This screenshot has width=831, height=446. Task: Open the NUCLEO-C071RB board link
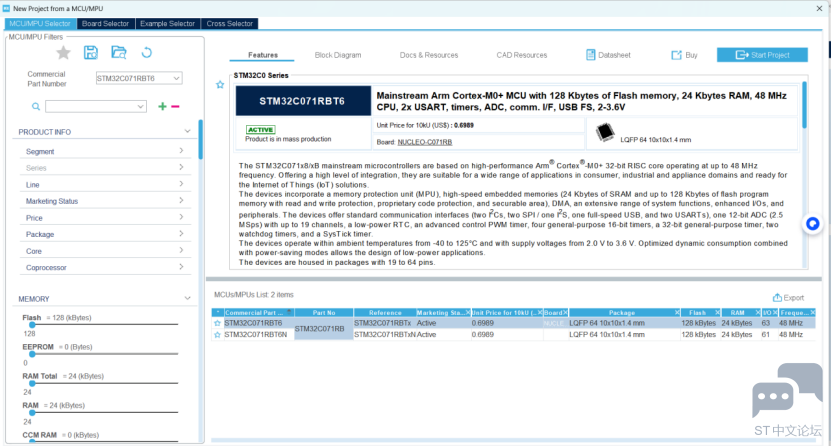425,142
